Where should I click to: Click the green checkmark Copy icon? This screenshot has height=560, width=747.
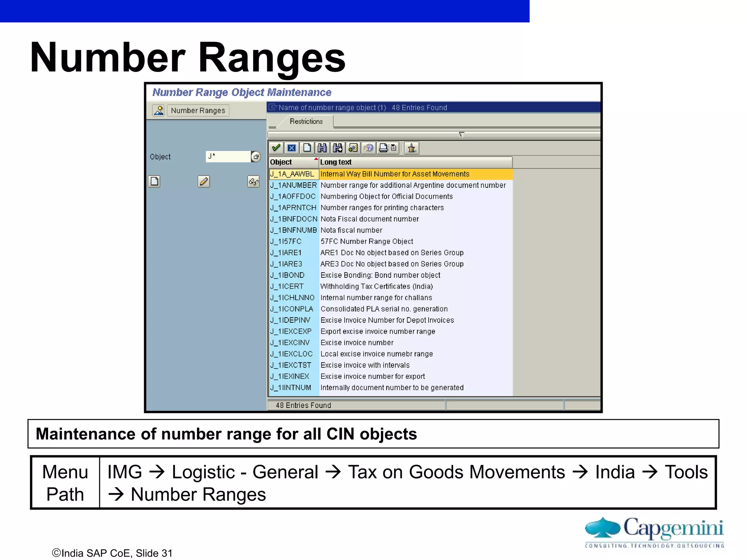276,148
